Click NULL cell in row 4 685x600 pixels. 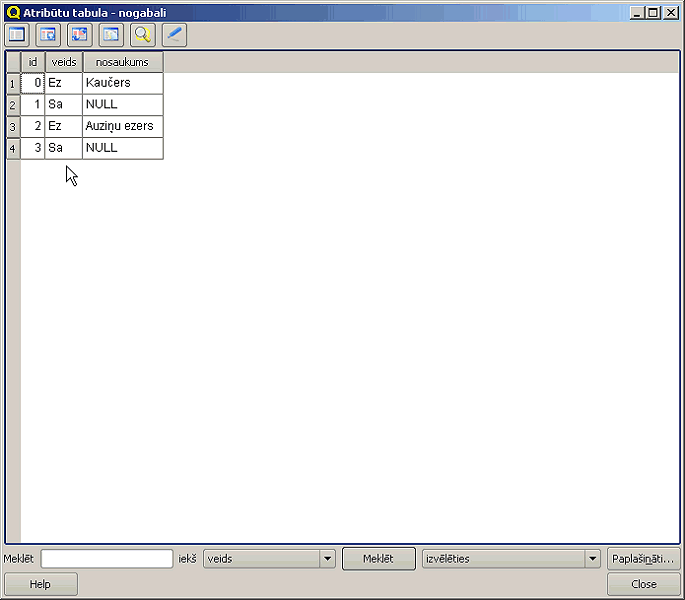coord(123,148)
